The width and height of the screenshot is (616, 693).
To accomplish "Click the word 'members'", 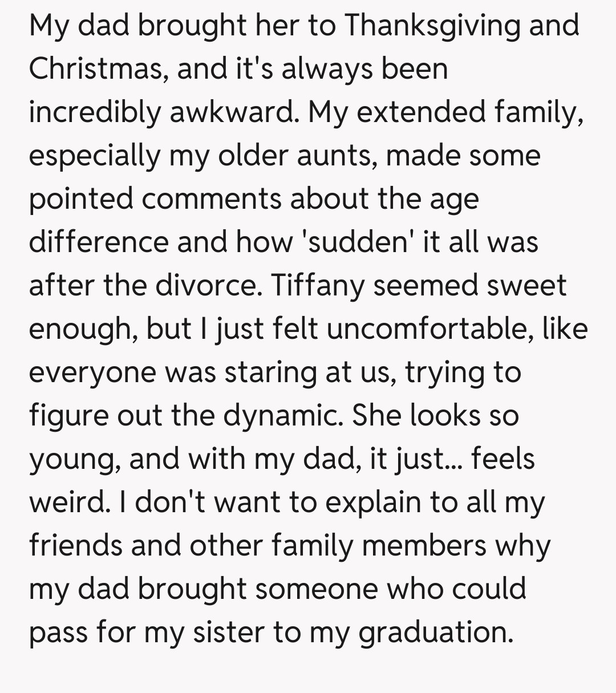I will click(424, 546).
